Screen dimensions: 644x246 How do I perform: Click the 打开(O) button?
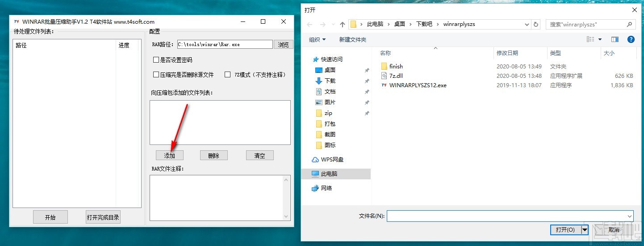click(x=565, y=229)
